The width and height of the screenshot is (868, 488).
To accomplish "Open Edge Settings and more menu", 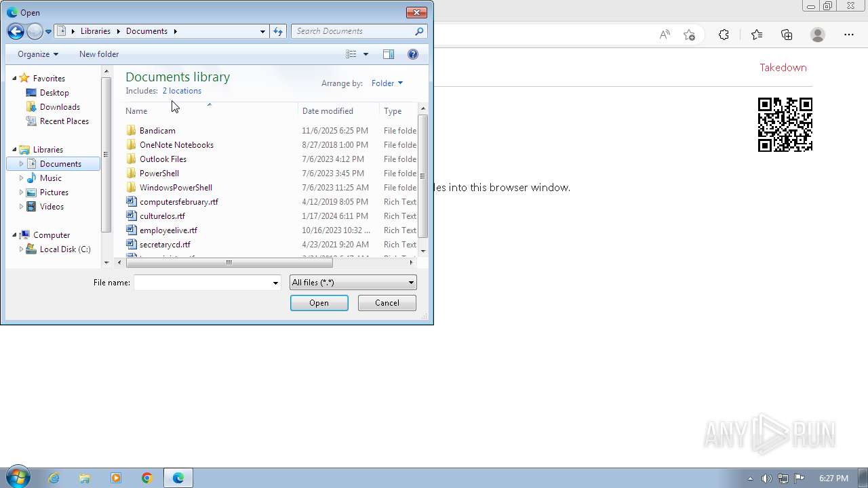I will tap(849, 35).
